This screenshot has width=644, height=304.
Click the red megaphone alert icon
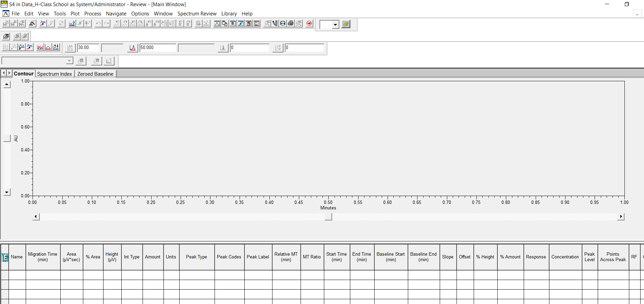(309, 23)
